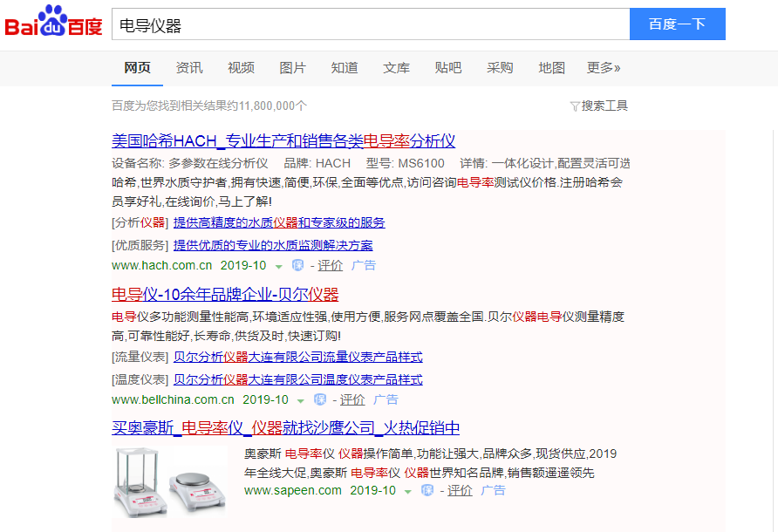The image size is (778, 532).
Task: Click the 型号: MS6100 text
Action: tap(406, 163)
